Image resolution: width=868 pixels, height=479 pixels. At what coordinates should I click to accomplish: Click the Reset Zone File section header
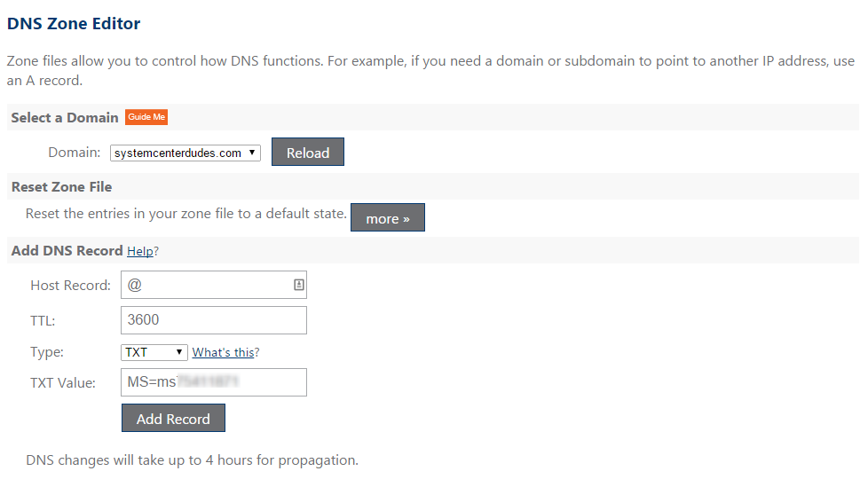(61, 187)
